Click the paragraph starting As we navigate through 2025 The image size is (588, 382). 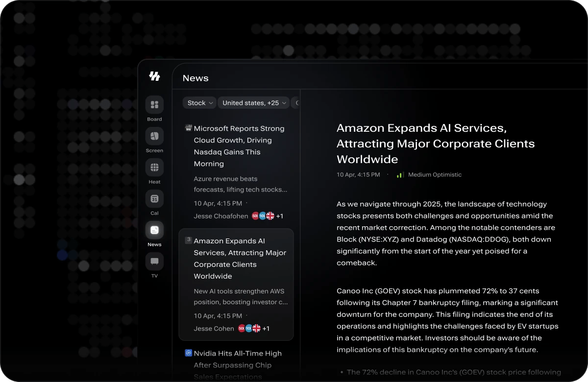(x=445, y=234)
